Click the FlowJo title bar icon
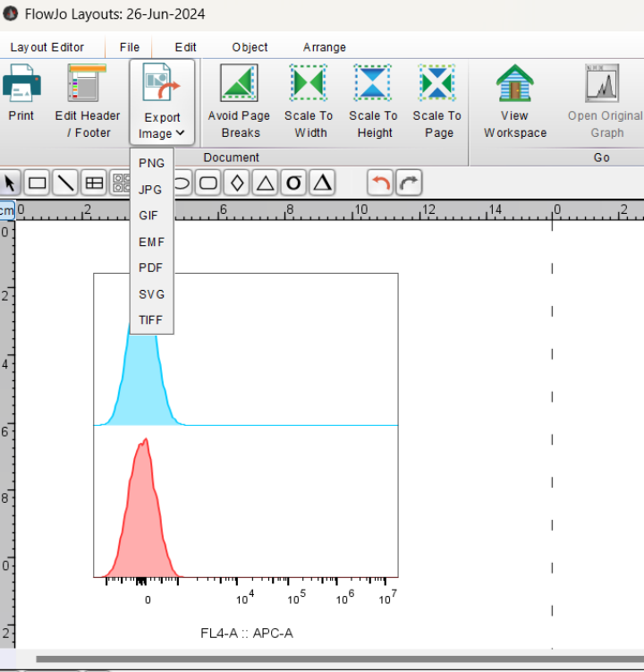The image size is (644, 672). pyautogui.click(x=10, y=13)
